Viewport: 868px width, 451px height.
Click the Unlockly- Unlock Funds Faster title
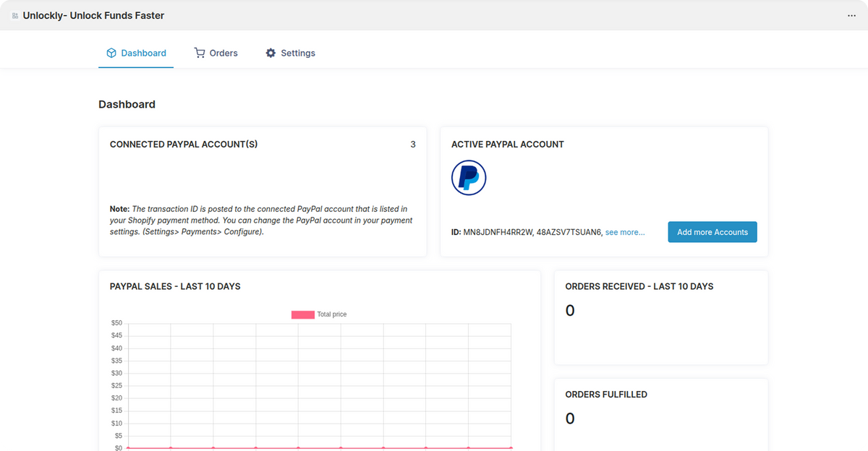click(93, 15)
